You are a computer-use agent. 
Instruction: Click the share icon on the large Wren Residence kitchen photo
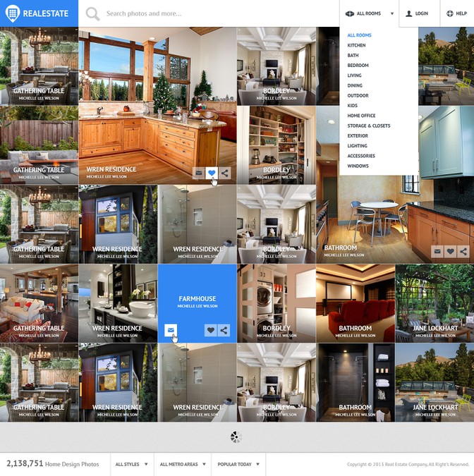tap(225, 173)
